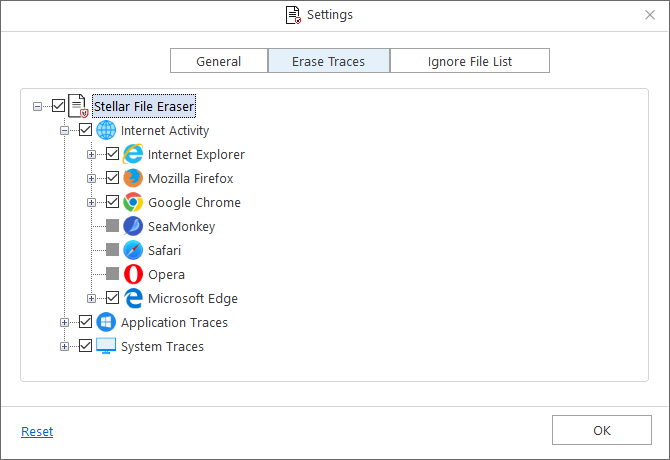Collapse the Stellar File Eraser root node
Screen dimensions: 670x460
pos(38,106)
